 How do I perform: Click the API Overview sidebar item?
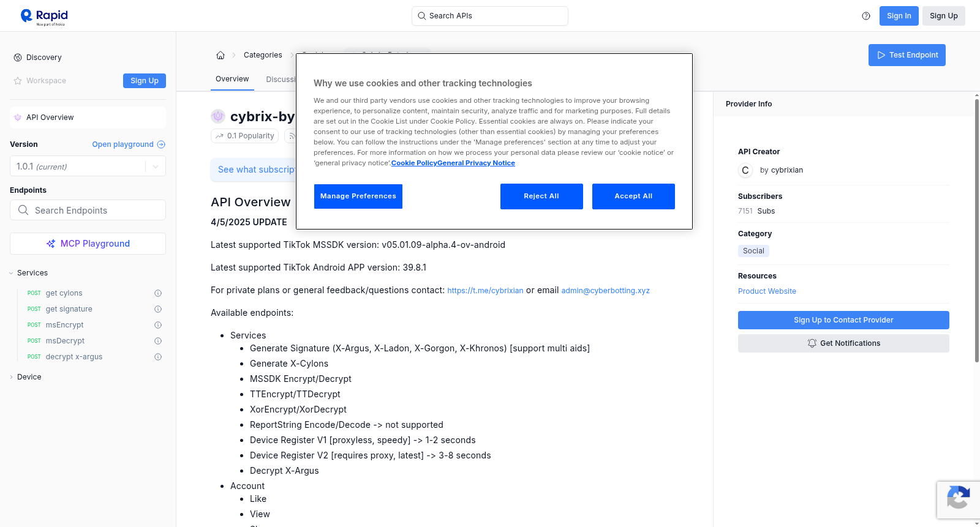pyautogui.click(x=88, y=118)
